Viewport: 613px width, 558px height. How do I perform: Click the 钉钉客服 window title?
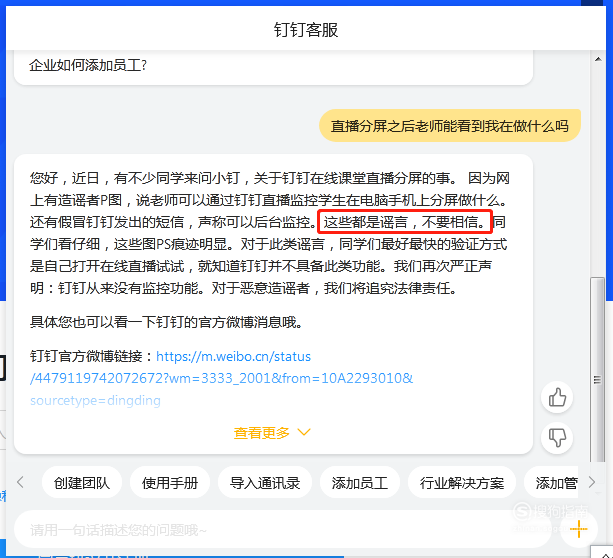pyautogui.click(x=306, y=30)
